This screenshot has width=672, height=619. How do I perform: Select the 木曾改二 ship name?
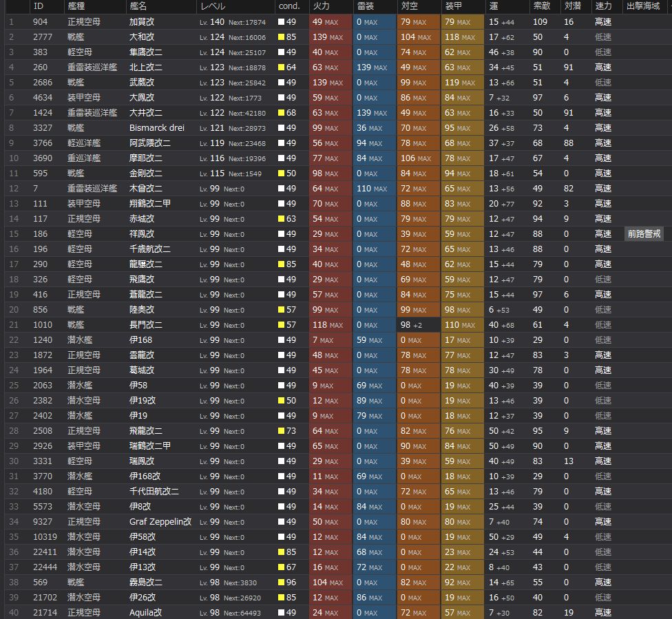[x=146, y=189]
